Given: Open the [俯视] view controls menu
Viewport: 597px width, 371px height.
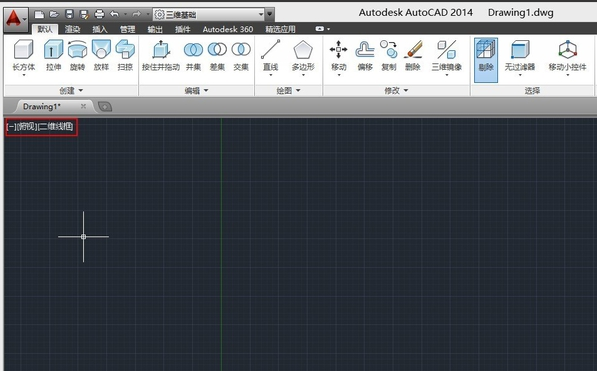Looking at the screenshot, I should click(27, 126).
